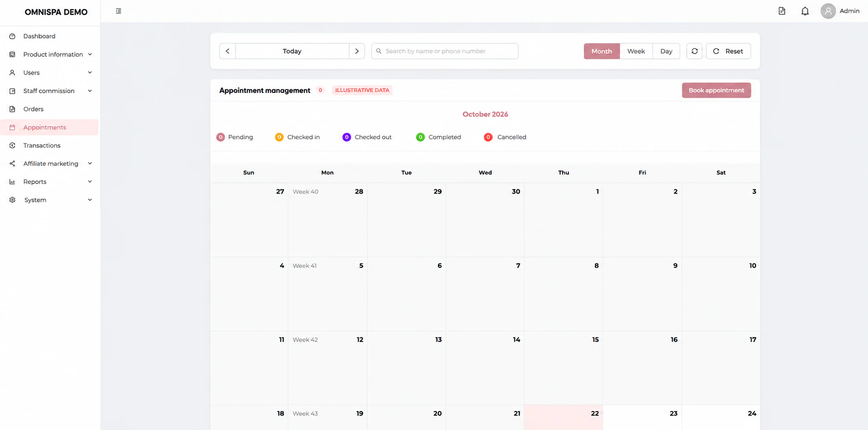Click the Appointments calendar icon
This screenshot has width=868, height=430.
click(12, 128)
